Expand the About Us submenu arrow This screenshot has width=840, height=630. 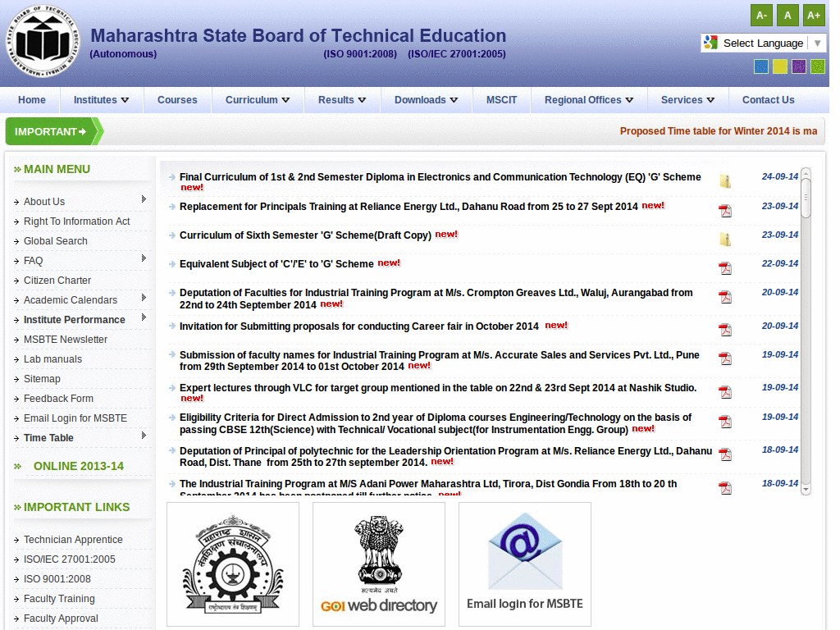[x=144, y=199]
